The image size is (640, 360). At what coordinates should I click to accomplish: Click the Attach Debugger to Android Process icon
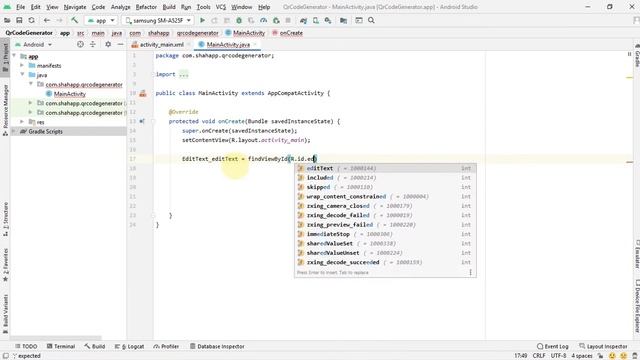276,20
